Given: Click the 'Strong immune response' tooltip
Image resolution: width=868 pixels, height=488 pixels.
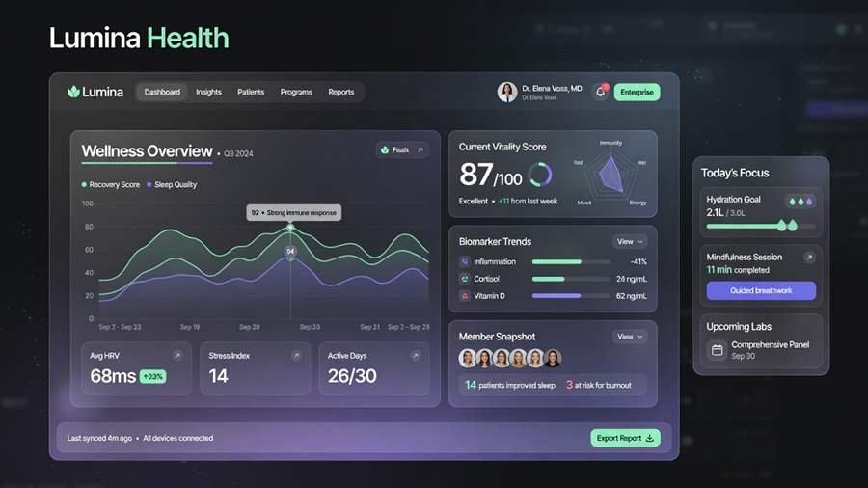Looking at the screenshot, I should tap(294, 212).
